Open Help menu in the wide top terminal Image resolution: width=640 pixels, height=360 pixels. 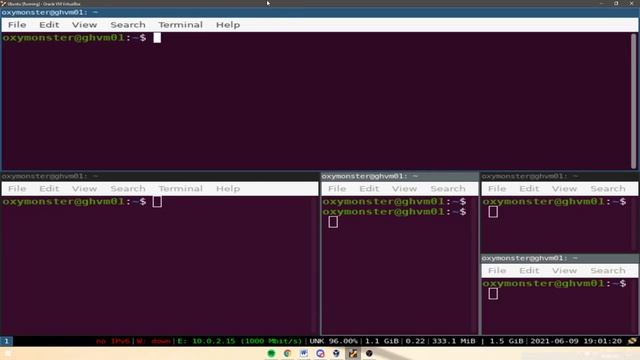pos(228,25)
